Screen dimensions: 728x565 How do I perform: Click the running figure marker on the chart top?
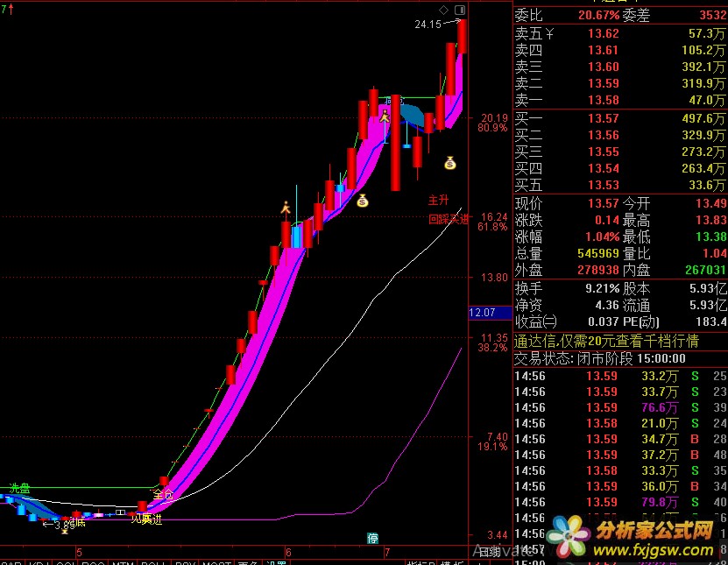click(x=385, y=116)
